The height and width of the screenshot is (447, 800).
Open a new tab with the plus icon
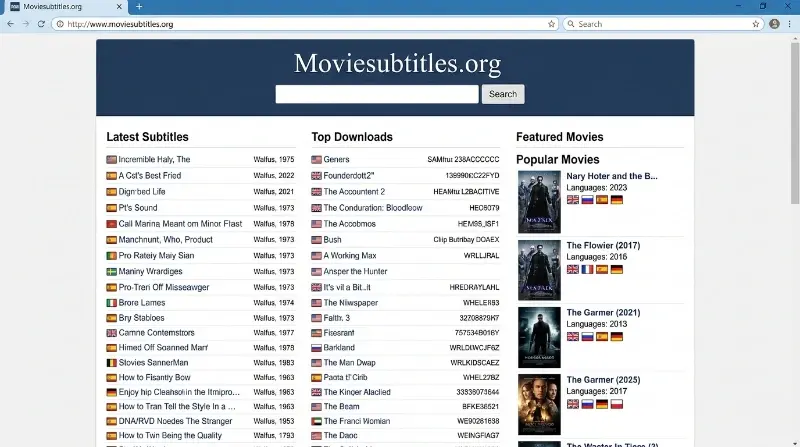pos(139,7)
